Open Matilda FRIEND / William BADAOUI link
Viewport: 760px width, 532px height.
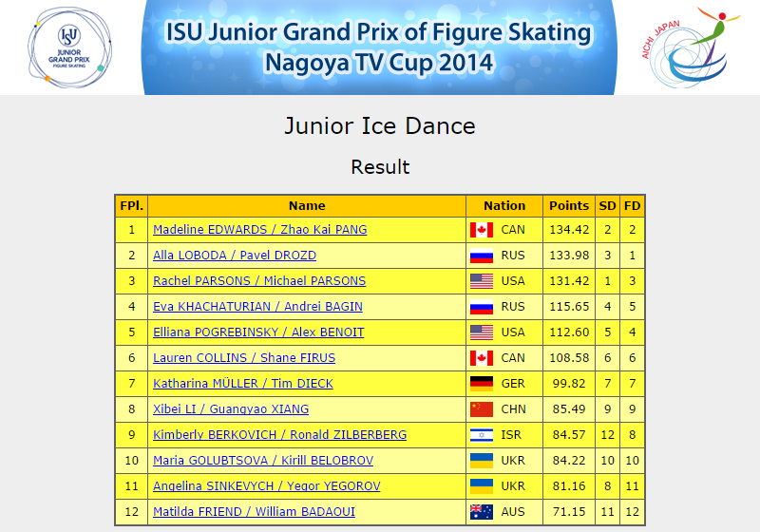click(x=254, y=512)
